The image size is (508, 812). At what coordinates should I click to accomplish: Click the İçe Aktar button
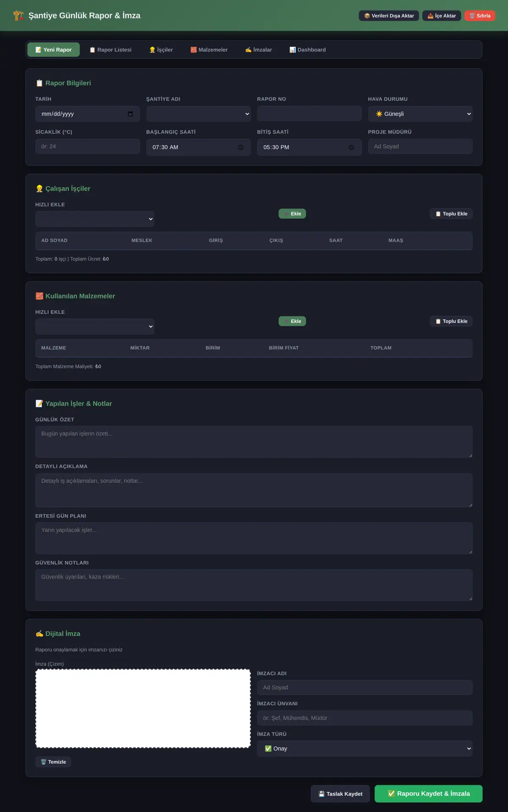pyautogui.click(x=442, y=16)
